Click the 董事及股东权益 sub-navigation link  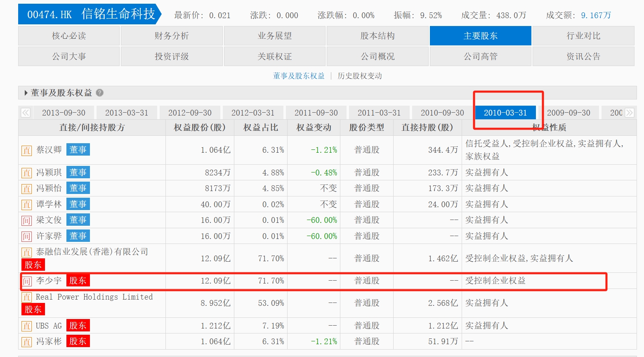point(299,76)
